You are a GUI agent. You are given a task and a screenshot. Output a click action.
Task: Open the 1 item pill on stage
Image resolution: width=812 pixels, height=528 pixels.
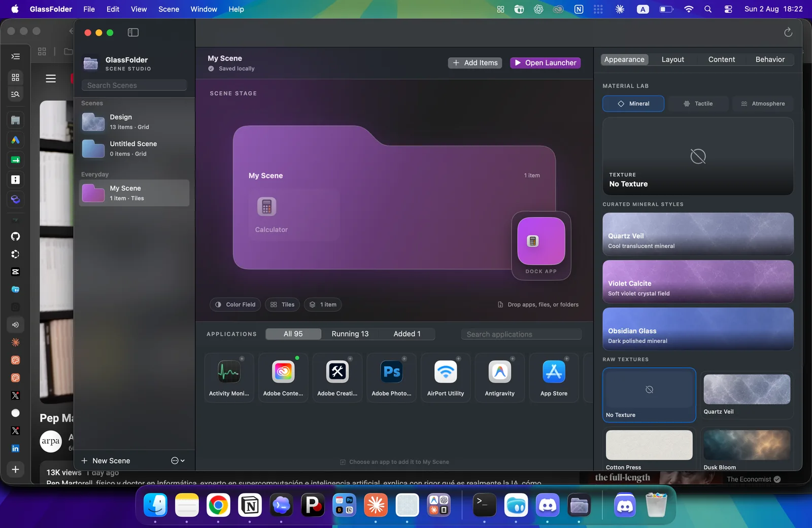click(323, 305)
